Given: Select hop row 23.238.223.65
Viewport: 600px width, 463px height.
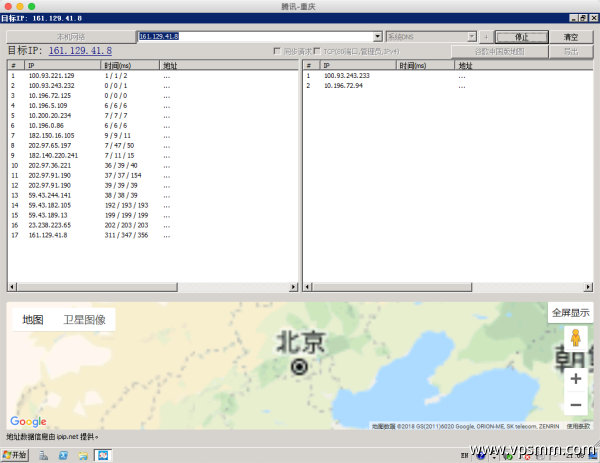Looking at the screenshot, I should (152, 225).
